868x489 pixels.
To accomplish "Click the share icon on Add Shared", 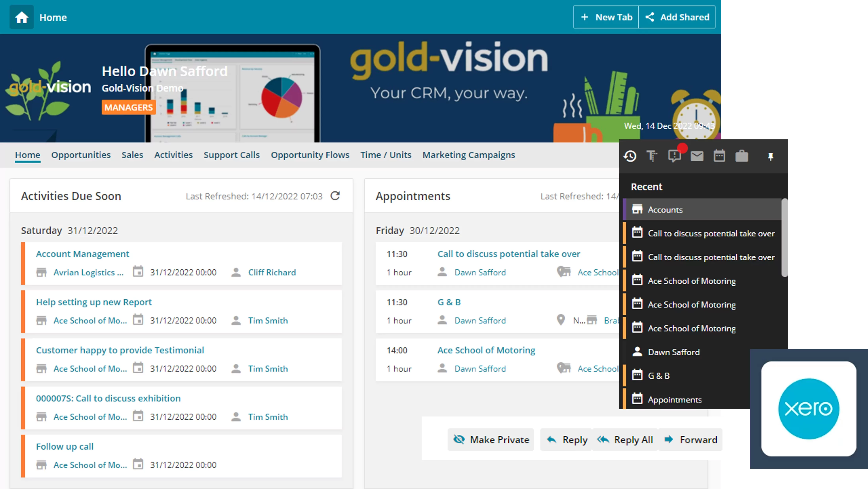I will tap(650, 17).
